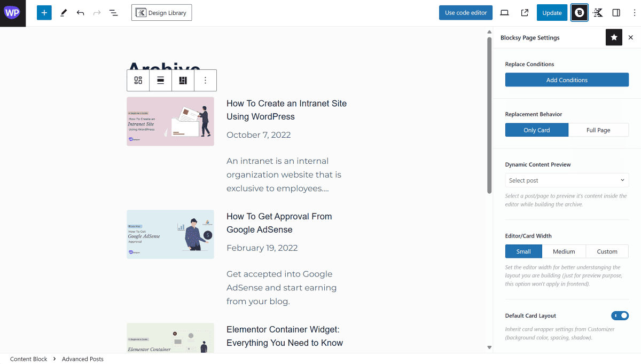Disable the Default Card Layout toggle

(620, 315)
